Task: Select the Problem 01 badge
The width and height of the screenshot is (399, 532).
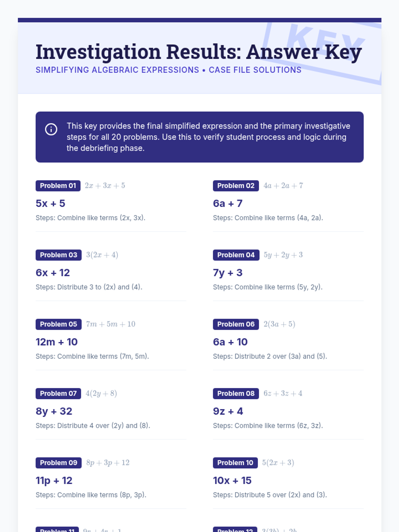Action: tap(58, 186)
